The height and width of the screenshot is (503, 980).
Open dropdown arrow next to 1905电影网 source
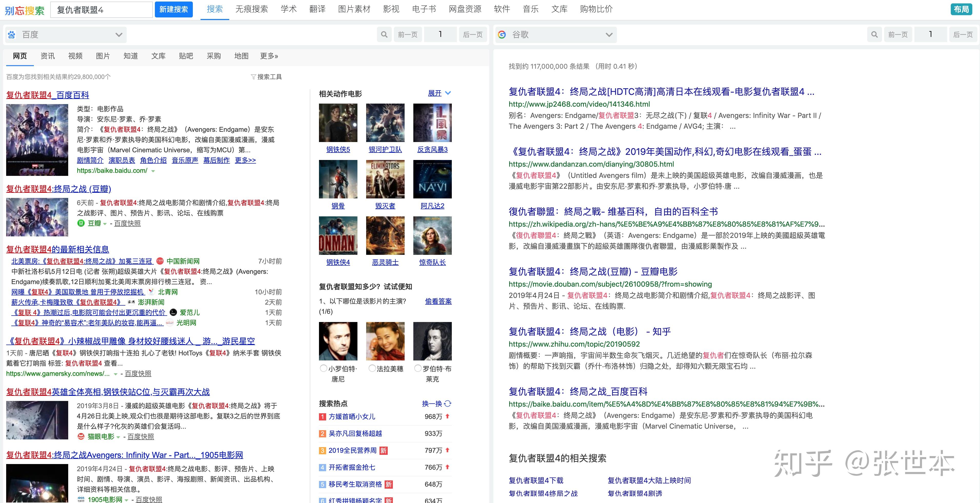[x=126, y=500]
